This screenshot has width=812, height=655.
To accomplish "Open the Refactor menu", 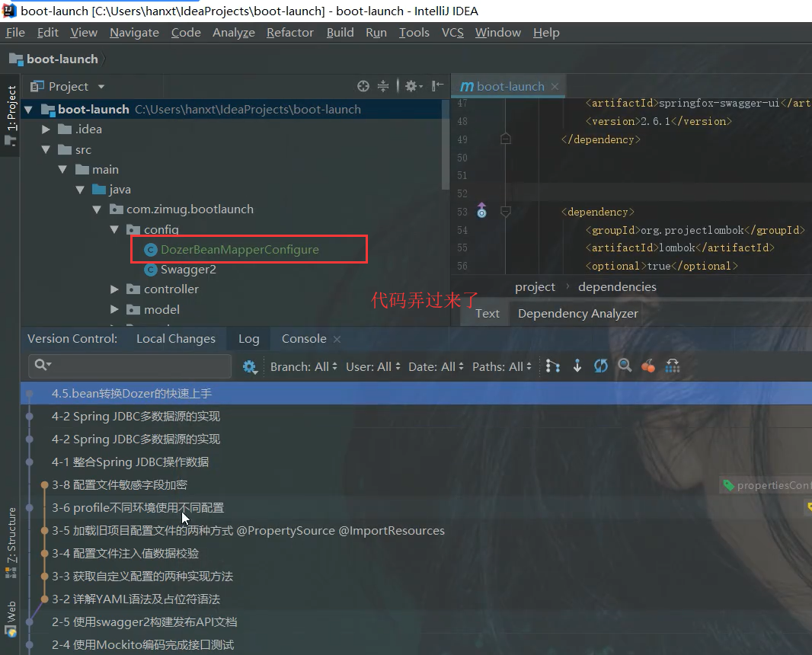I will (290, 33).
